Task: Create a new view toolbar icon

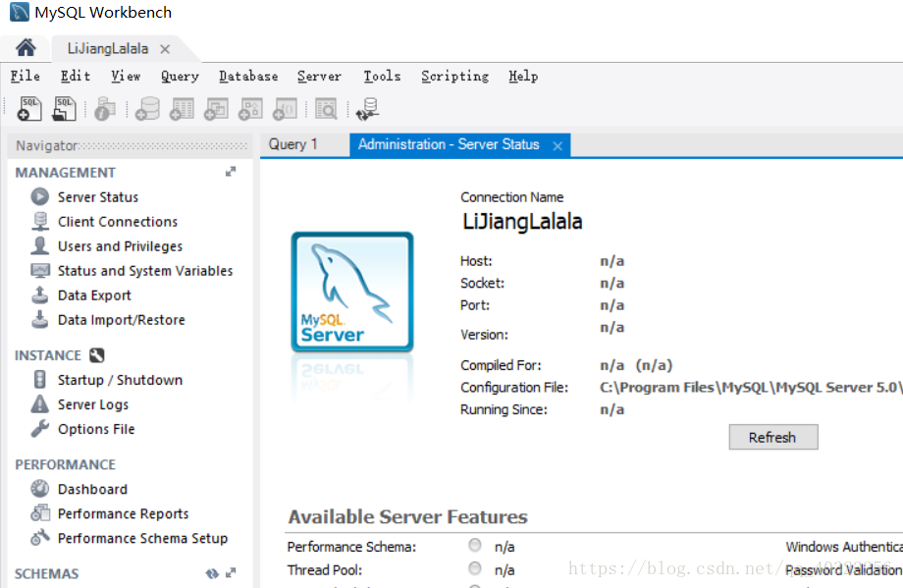Action: [x=217, y=108]
